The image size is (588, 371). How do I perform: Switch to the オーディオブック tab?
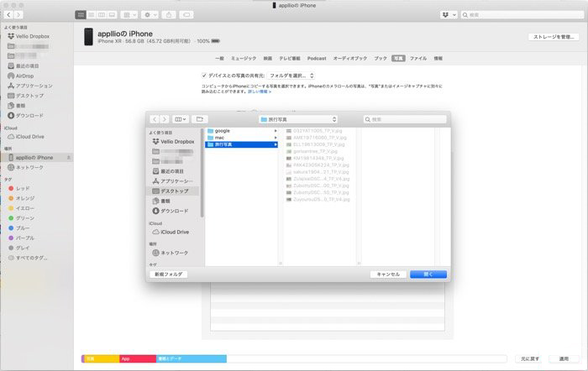(x=350, y=59)
